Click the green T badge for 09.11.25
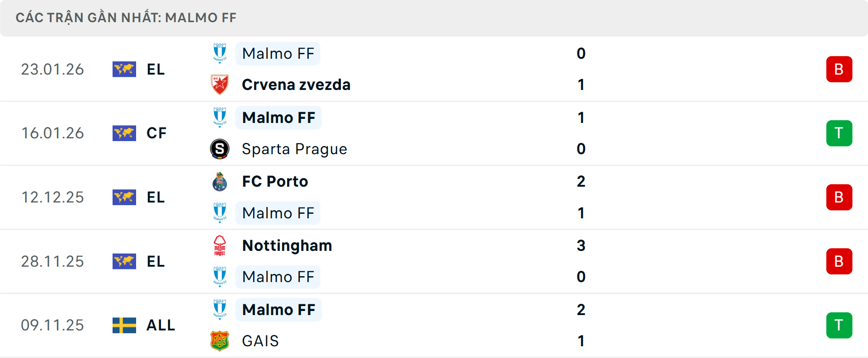Viewport: 868px width, 358px height. coord(839,325)
